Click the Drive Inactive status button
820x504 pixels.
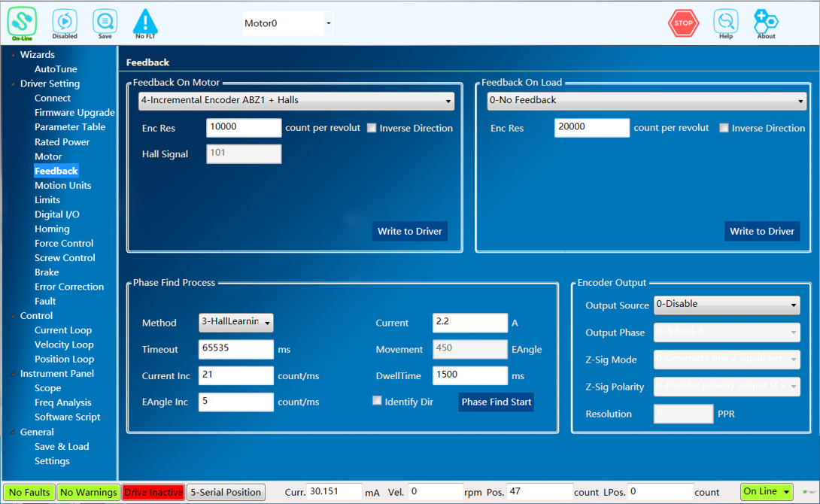point(153,492)
